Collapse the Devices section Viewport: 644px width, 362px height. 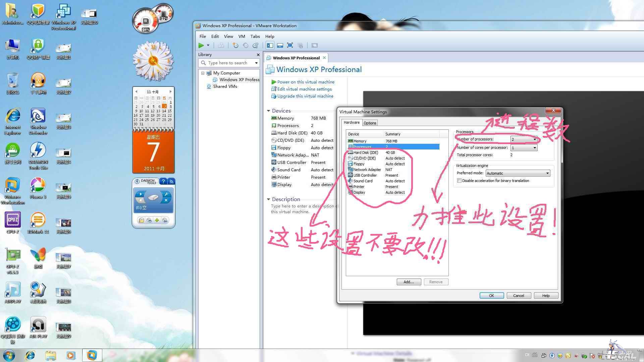tap(268, 111)
